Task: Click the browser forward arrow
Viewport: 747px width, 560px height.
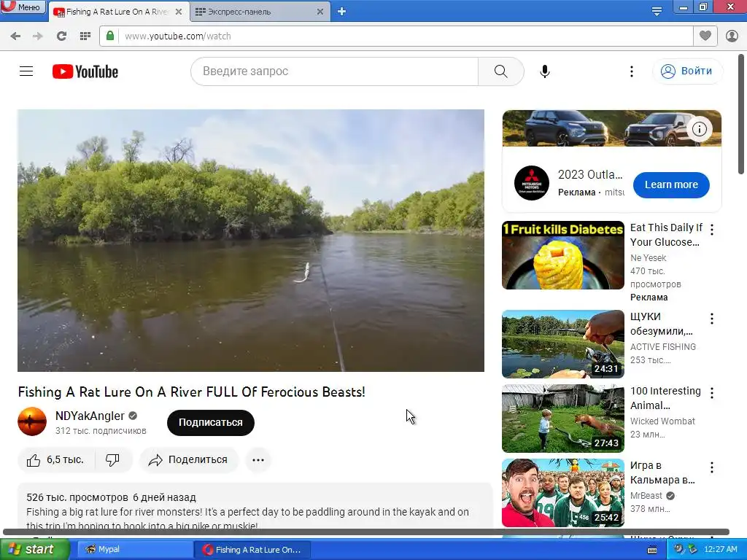Action: 38,36
